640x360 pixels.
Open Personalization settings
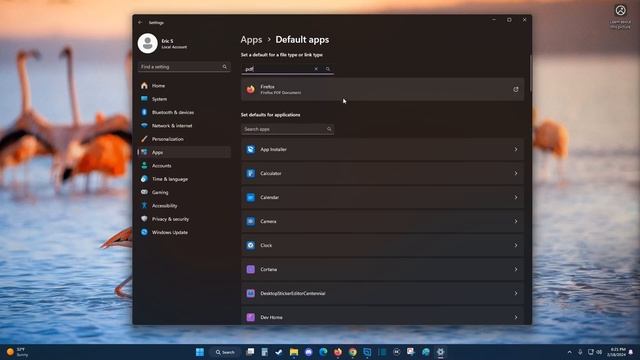(x=184, y=139)
